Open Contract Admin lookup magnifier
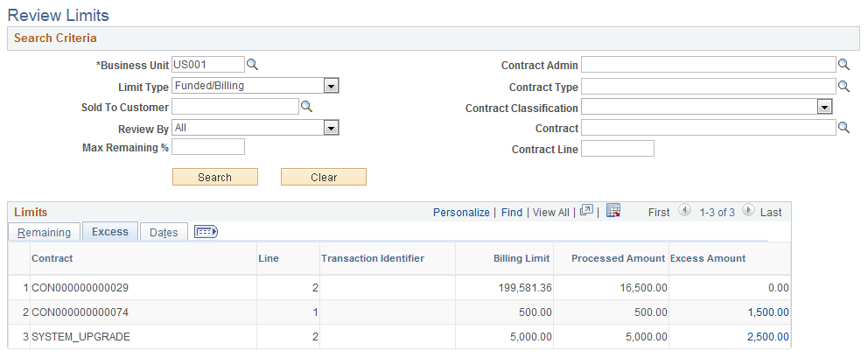The width and height of the screenshot is (868, 358). pyautogui.click(x=843, y=65)
